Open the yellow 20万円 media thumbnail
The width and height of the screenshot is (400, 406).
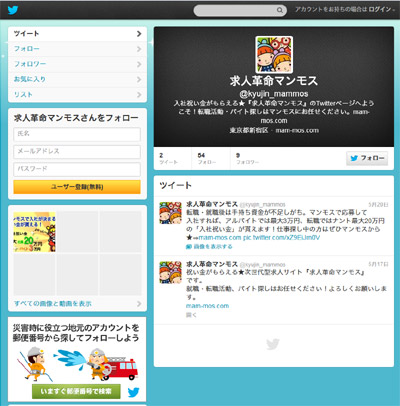[34, 232]
